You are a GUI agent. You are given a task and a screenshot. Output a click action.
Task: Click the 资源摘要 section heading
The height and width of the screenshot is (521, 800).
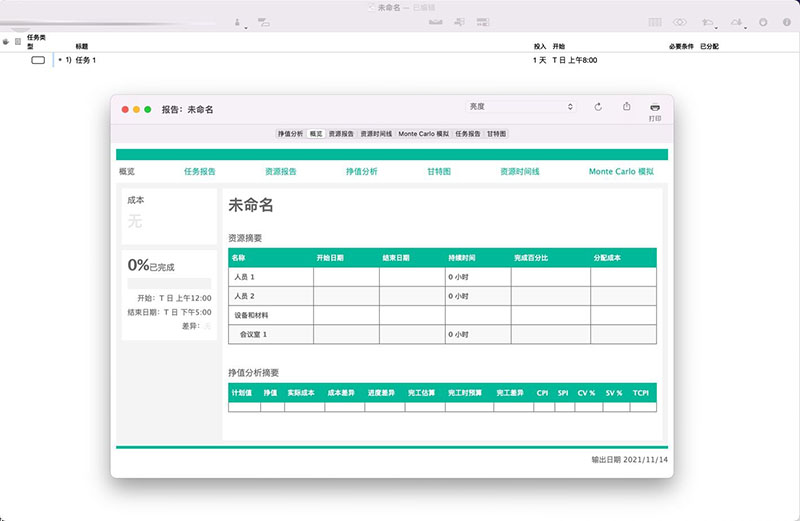coord(245,238)
